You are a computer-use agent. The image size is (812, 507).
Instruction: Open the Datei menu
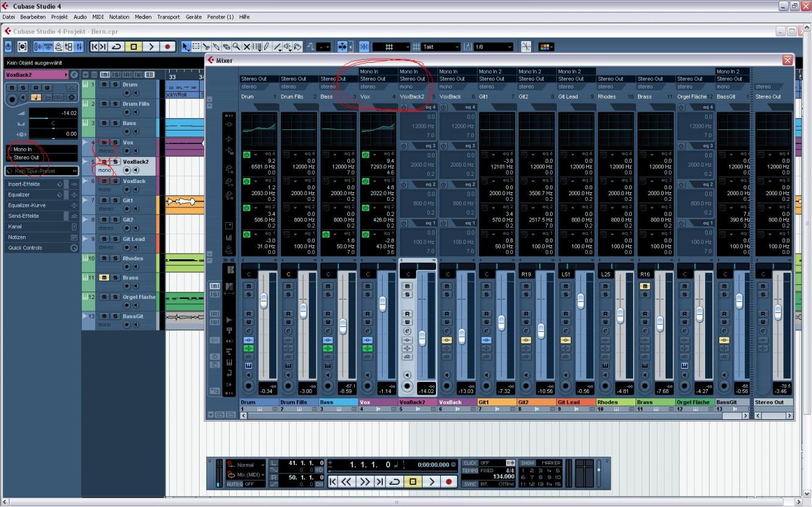[x=9, y=17]
